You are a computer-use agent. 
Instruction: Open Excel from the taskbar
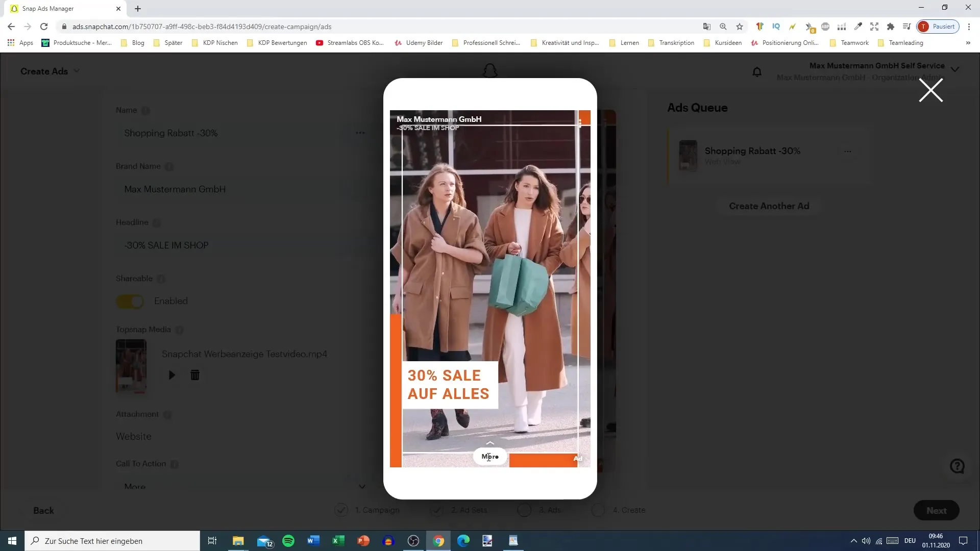(x=338, y=541)
